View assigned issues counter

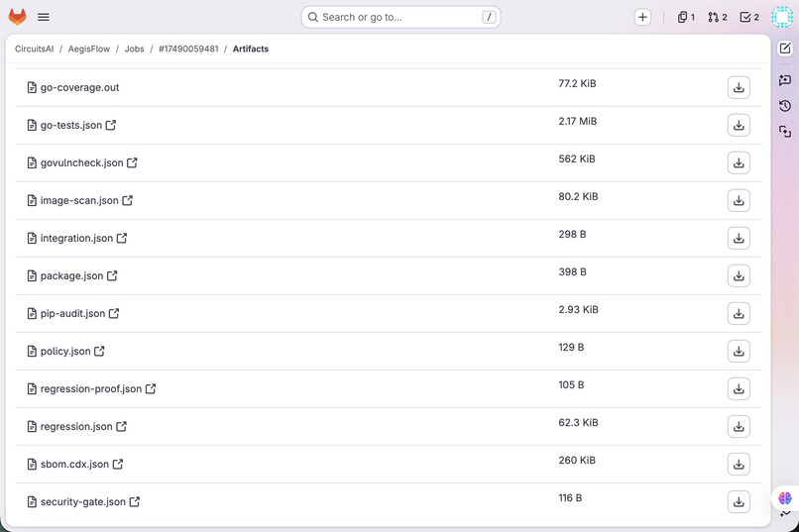tap(686, 17)
